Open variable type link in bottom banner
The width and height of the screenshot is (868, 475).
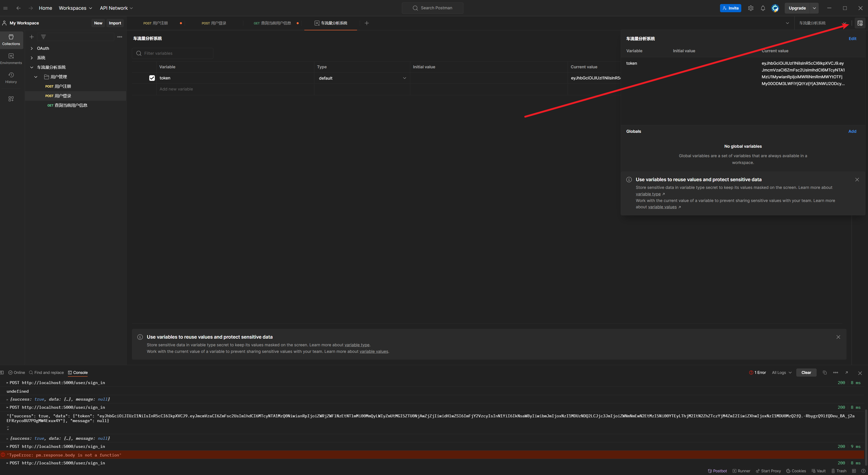[357, 345]
